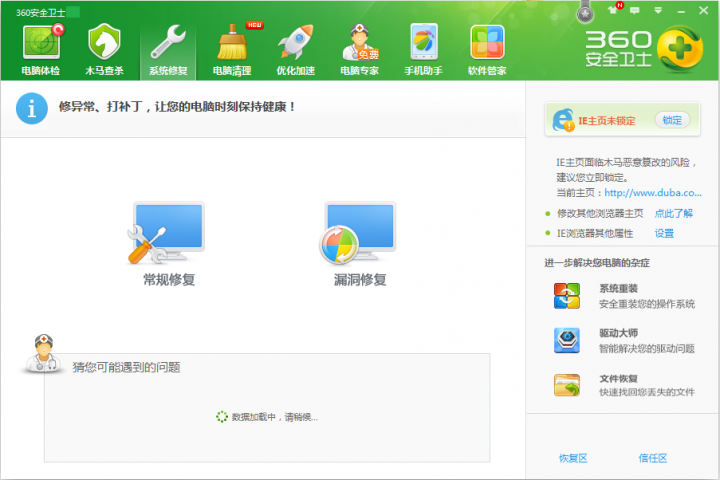Start 常规修复 screwdriver monitor icon

pos(168,233)
